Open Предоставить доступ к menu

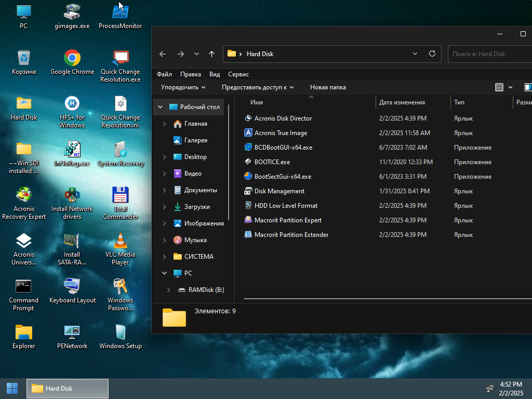258,87
